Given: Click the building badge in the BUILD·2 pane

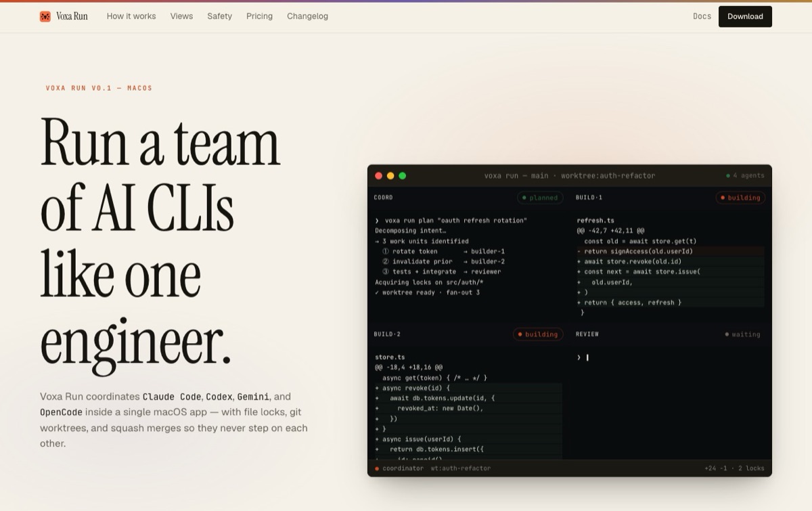Looking at the screenshot, I should coord(538,334).
